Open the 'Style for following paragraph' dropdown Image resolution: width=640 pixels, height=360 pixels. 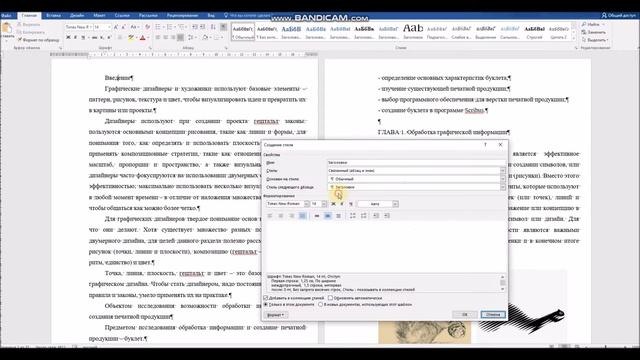[x=502, y=187]
